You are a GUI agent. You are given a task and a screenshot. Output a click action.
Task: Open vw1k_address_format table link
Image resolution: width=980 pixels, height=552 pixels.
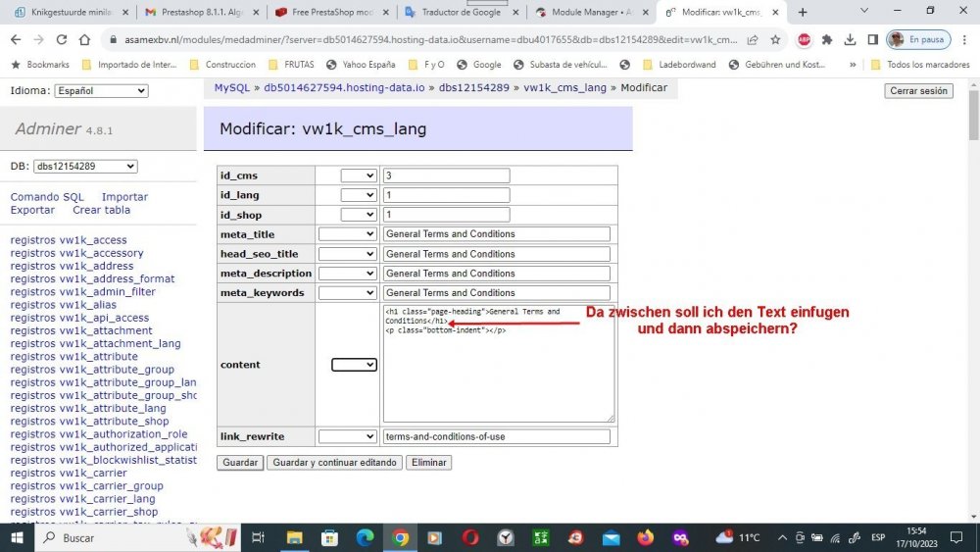click(117, 278)
